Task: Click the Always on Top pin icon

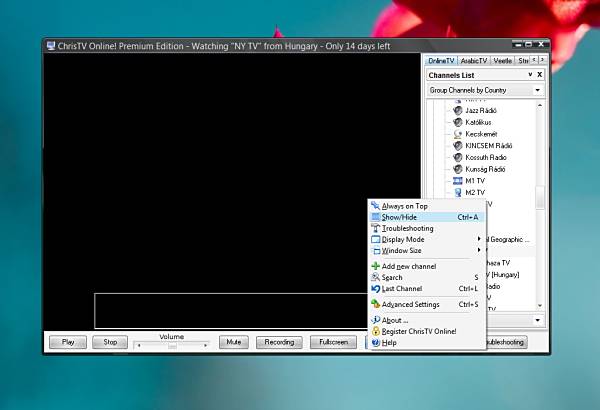Action: (375, 206)
